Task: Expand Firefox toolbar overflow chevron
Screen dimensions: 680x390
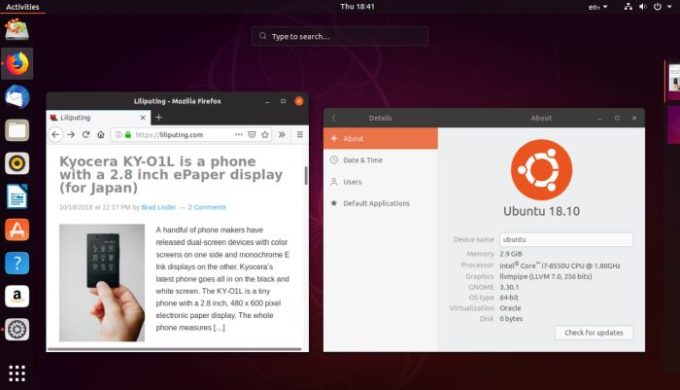Action: tap(282, 134)
